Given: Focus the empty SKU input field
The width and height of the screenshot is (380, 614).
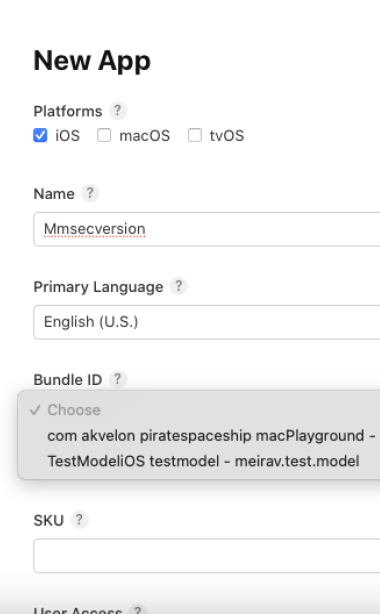Looking at the screenshot, I should [x=207, y=556].
